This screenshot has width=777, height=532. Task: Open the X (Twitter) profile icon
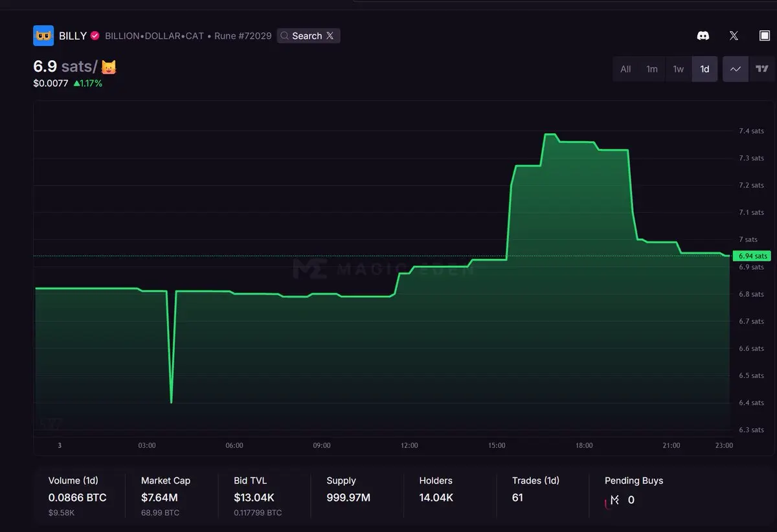pos(734,36)
